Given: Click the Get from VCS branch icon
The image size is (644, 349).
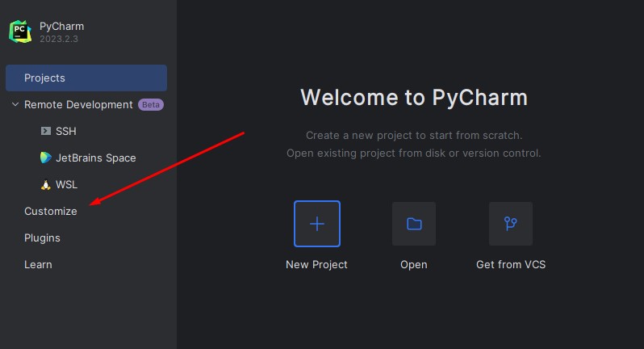Looking at the screenshot, I should 511,224.
